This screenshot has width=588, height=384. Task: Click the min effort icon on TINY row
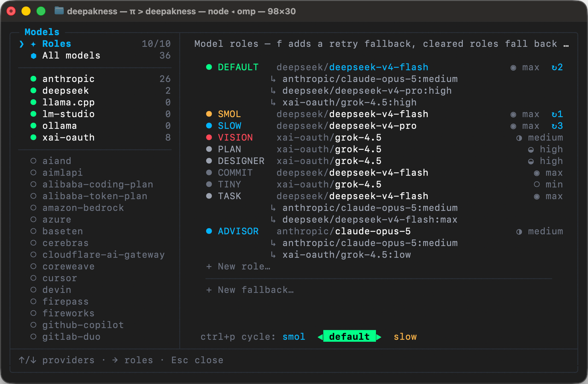537,184
